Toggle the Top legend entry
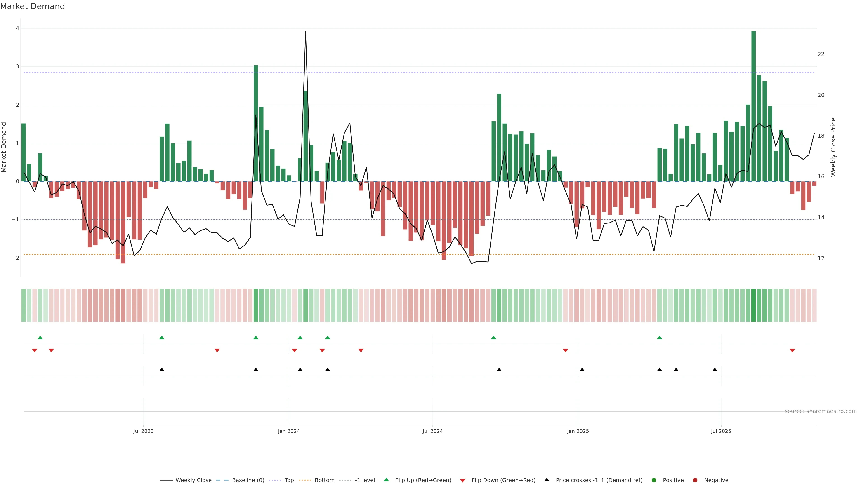The image size is (868, 488). coord(289,480)
